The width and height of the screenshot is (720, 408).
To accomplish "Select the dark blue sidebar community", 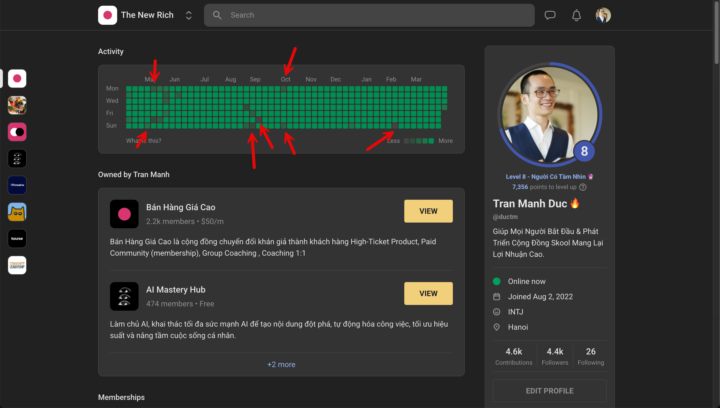I will 17,185.
